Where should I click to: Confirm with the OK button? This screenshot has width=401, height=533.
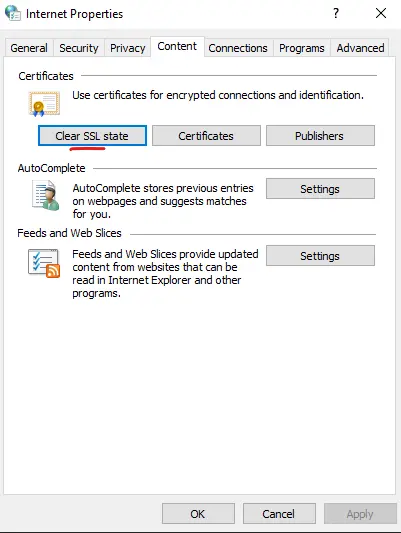pos(198,514)
